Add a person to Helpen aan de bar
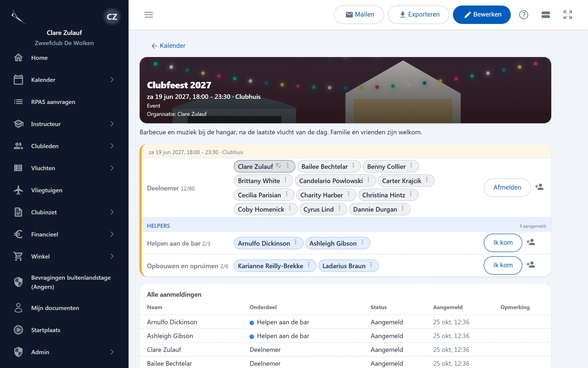Screen dimensions: 588x368 (x=531, y=242)
